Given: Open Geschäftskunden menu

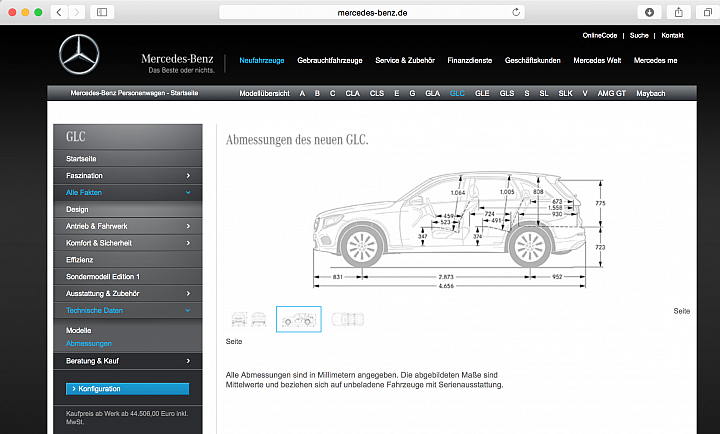Looking at the screenshot, I should tap(533, 60).
